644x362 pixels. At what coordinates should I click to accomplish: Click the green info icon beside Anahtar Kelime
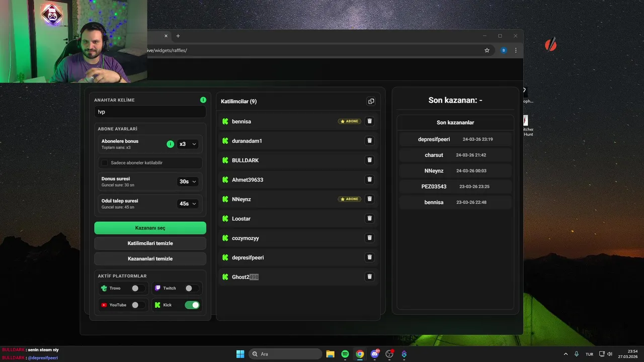pyautogui.click(x=203, y=100)
